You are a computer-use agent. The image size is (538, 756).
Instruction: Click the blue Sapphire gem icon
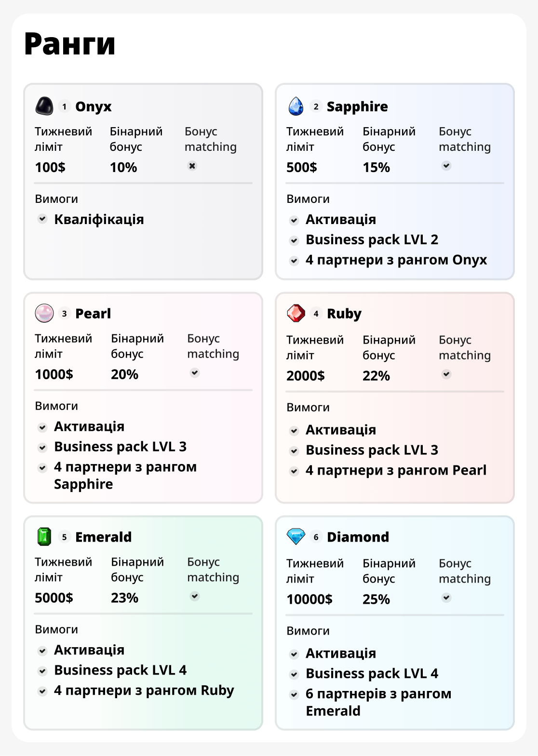(296, 106)
